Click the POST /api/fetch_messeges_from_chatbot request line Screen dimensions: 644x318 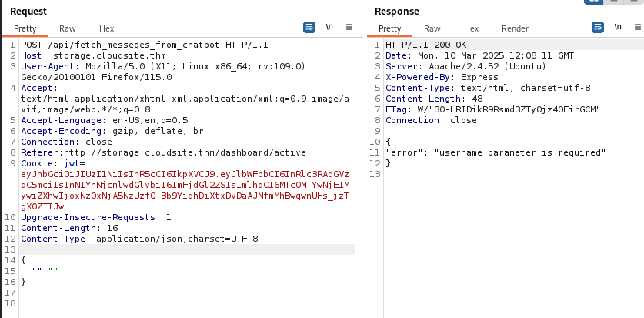145,45
